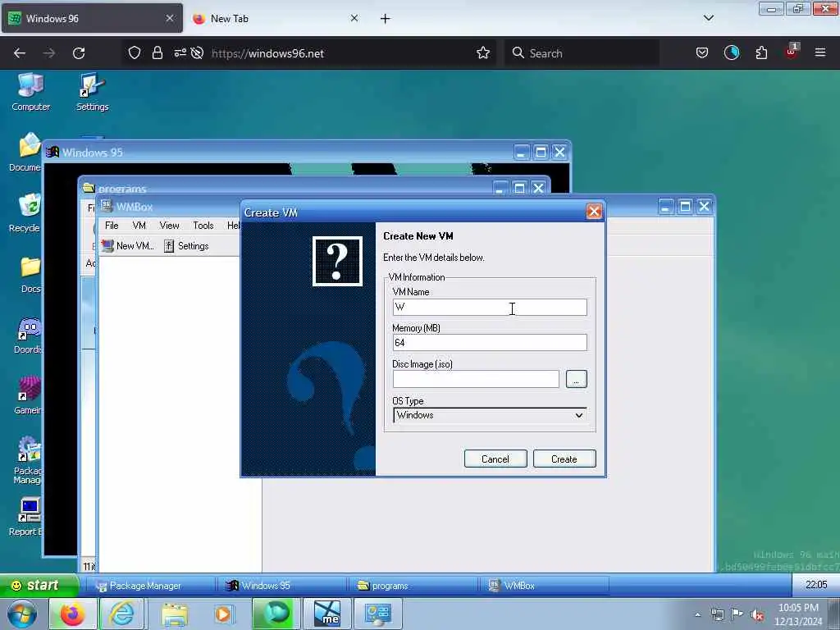Click the browser Search box

582,53
